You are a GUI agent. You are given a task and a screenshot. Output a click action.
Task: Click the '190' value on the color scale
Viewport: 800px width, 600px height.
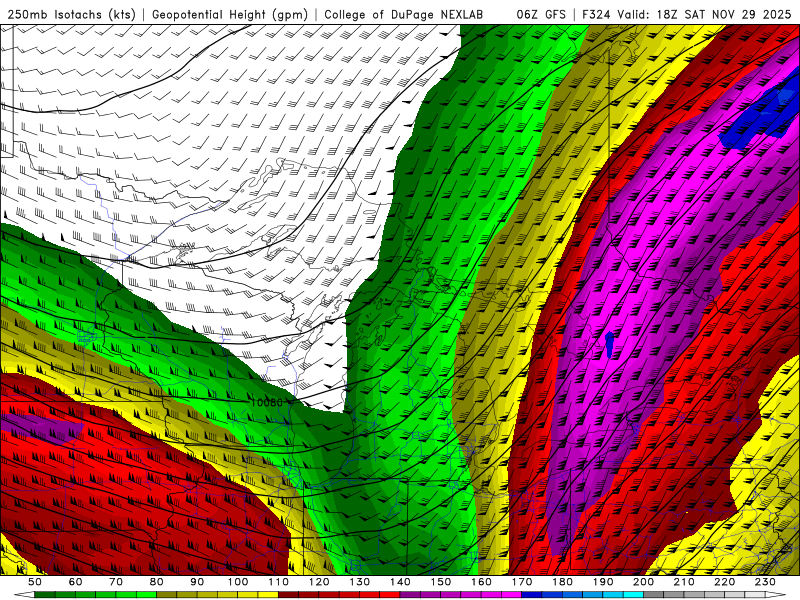tap(603, 582)
